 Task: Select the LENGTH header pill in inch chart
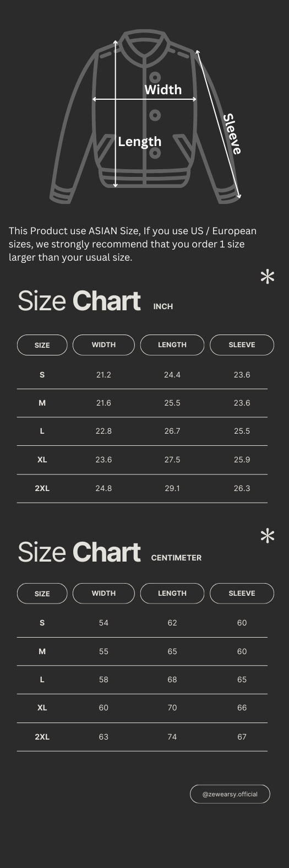click(x=172, y=345)
